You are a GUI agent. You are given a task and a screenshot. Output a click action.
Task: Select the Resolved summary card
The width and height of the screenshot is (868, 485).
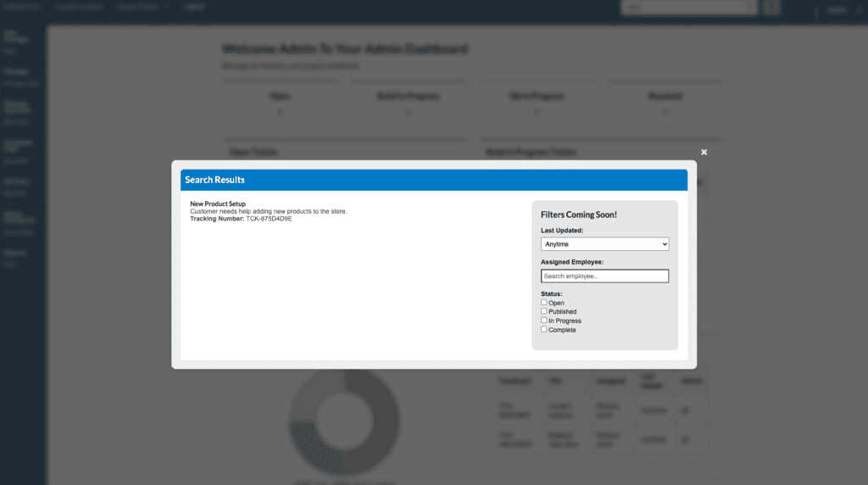[x=666, y=104]
